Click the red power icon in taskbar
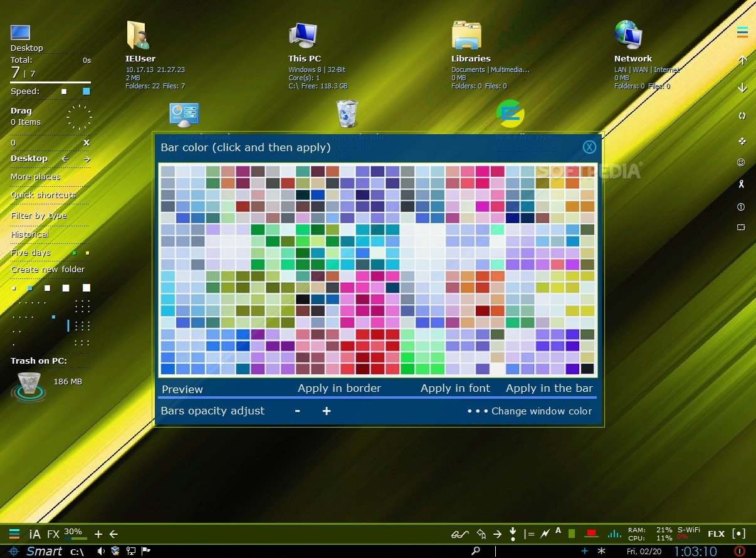Image resolution: width=756 pixels, height=558 pixels. [x=740, y=551]
